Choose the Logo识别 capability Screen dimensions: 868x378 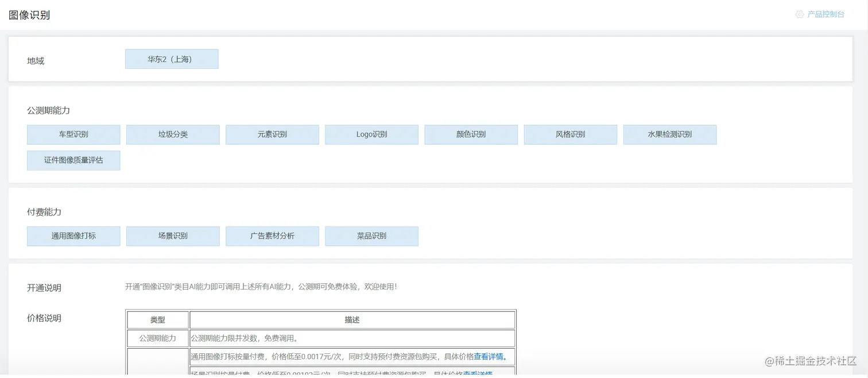pyautogui.click(x=371, y=134)
